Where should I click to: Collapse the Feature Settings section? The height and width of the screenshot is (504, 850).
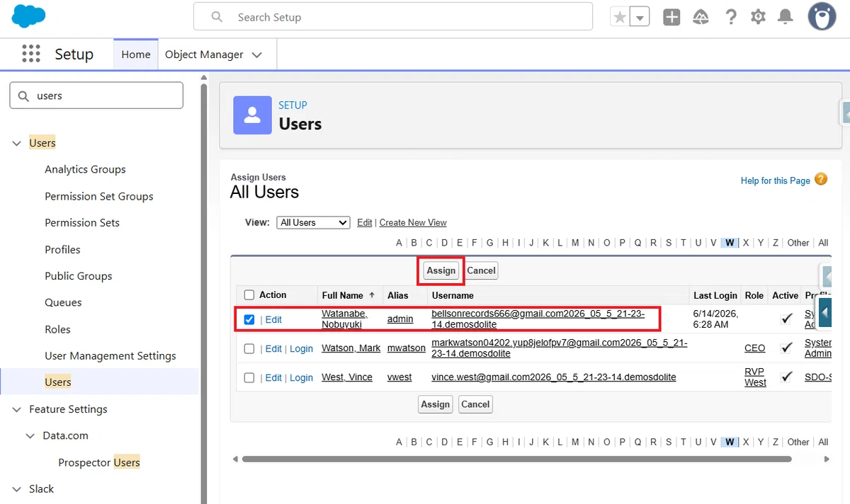[x=17, y=409]
